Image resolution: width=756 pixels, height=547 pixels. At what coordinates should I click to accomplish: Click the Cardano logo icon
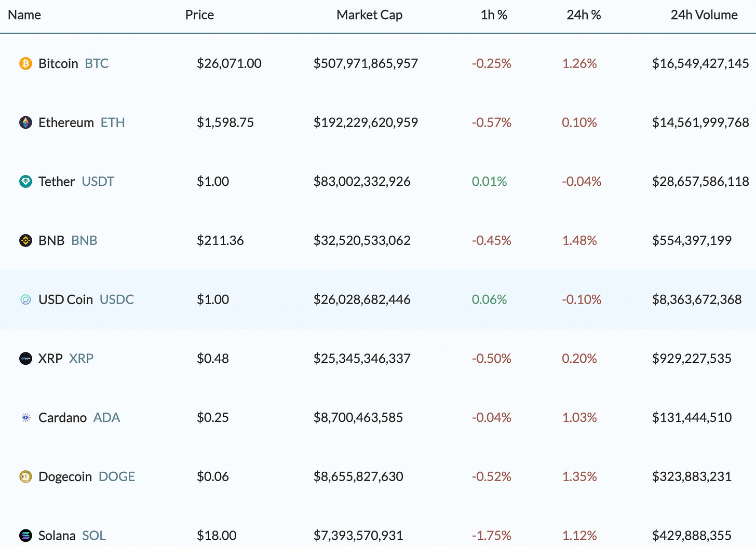point(25,418)
